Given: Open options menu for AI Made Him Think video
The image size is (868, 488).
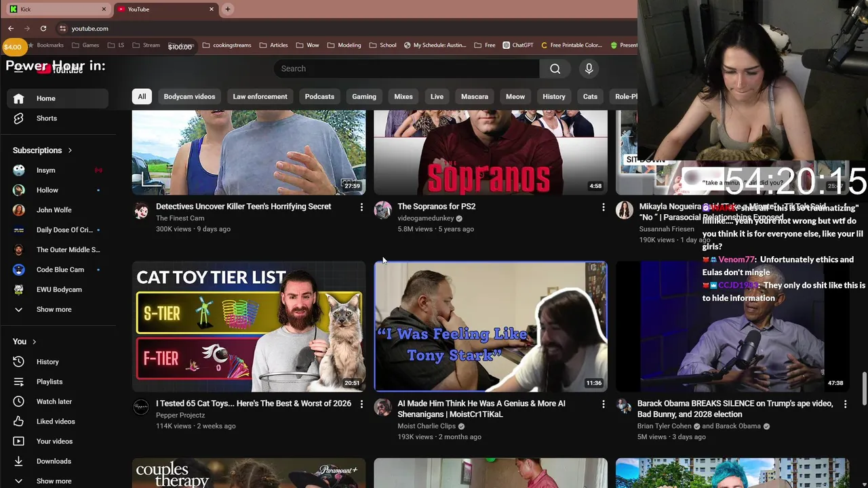Looking at the screenshot, I should click(603, 404).
